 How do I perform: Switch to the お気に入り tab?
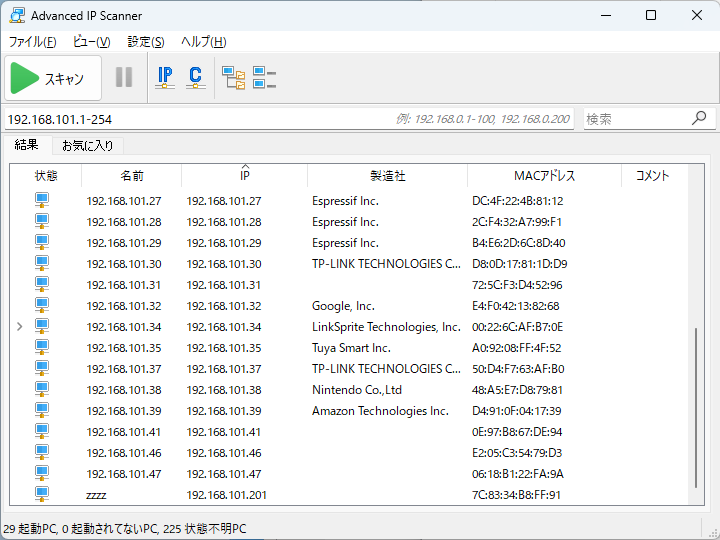(88, 146)
